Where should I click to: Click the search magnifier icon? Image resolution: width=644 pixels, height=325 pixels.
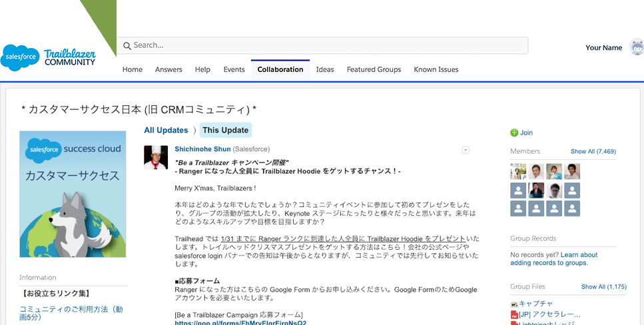pyautogui.click(x=127, y=45)
